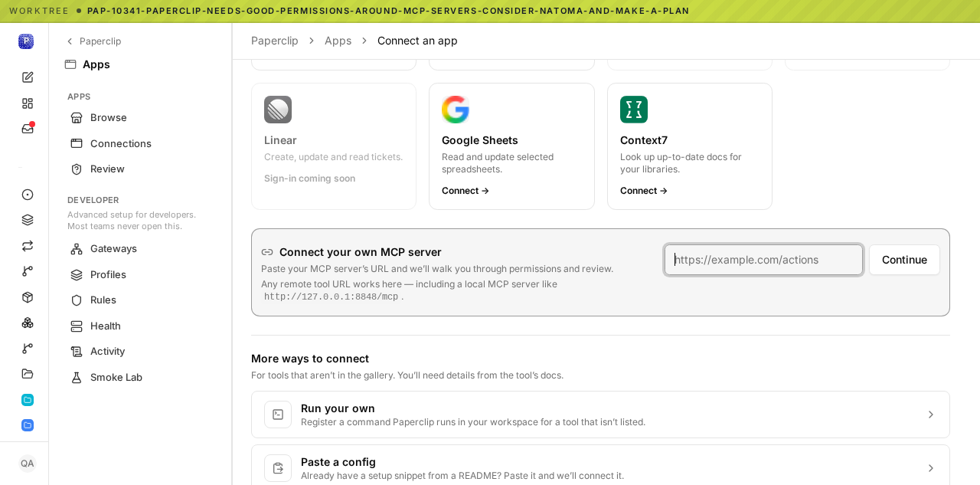The height and width of the screenshot is (485, 980).
Task: Open Smoke Lab in the Developer section
Action: (140, 377)
